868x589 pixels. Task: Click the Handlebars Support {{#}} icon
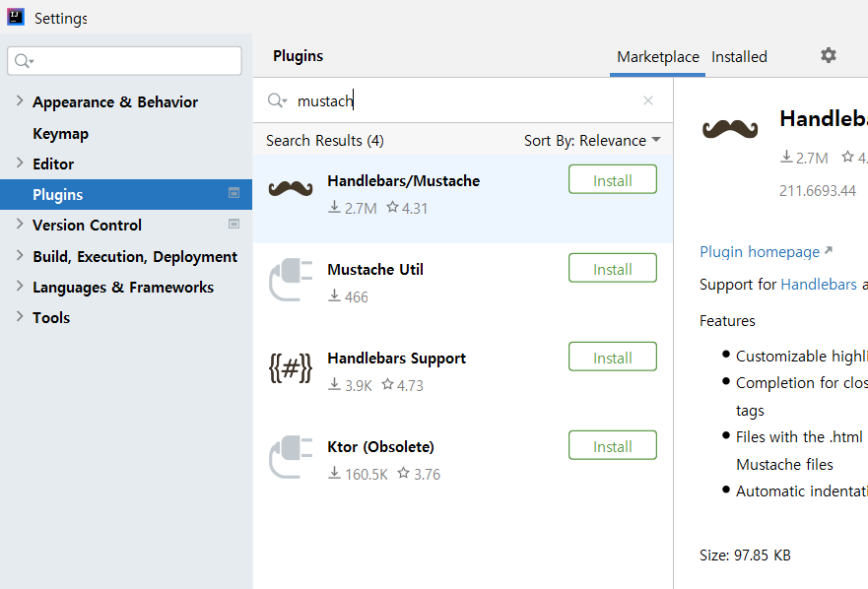click(291, 368)
